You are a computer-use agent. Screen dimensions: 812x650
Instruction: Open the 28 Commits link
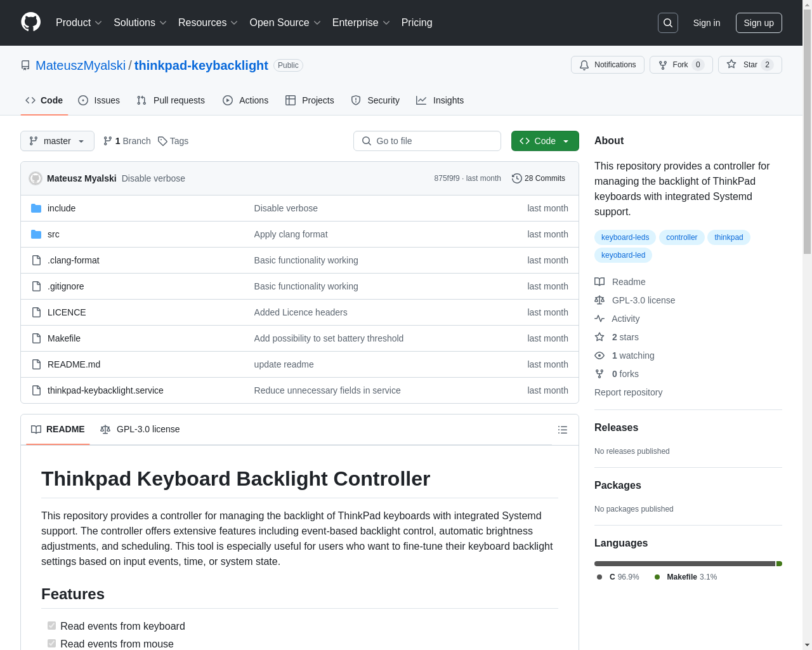click(x=539, y=178)
